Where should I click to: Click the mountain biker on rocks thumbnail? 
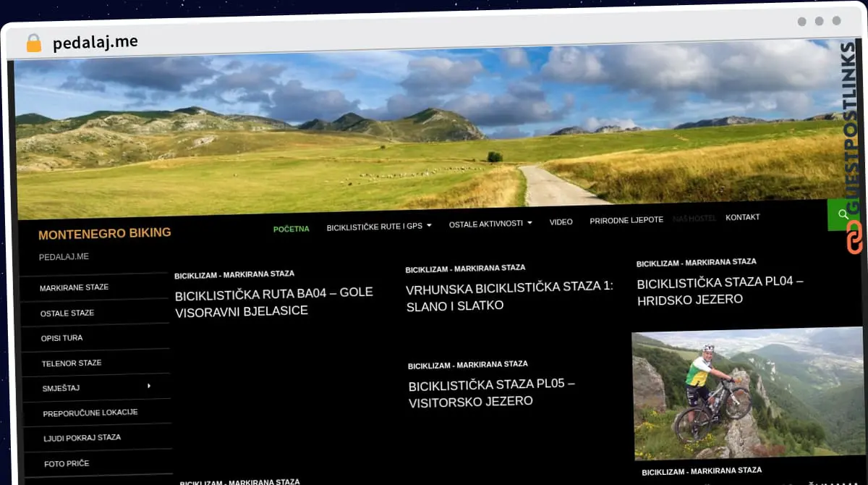tap(746, 395)
